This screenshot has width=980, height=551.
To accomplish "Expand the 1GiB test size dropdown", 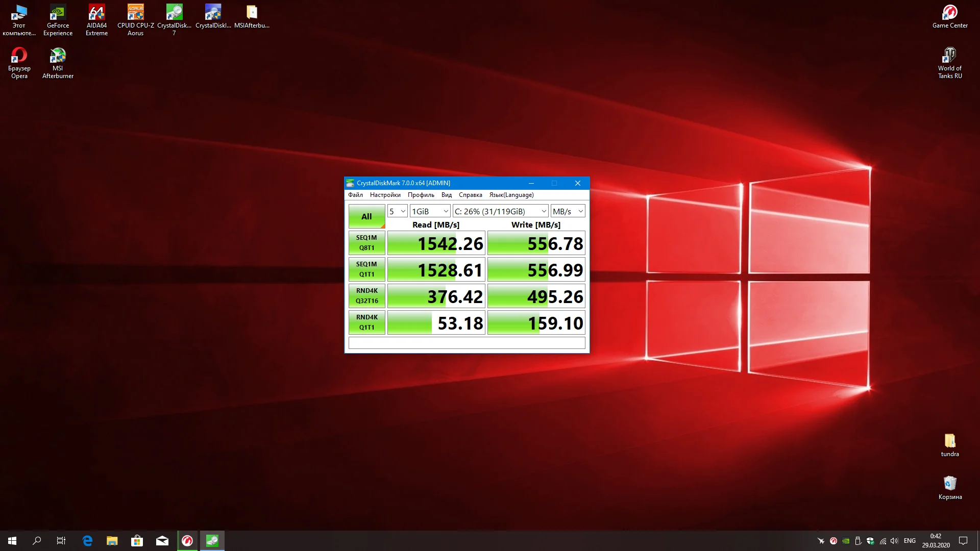I will [430, 211].
